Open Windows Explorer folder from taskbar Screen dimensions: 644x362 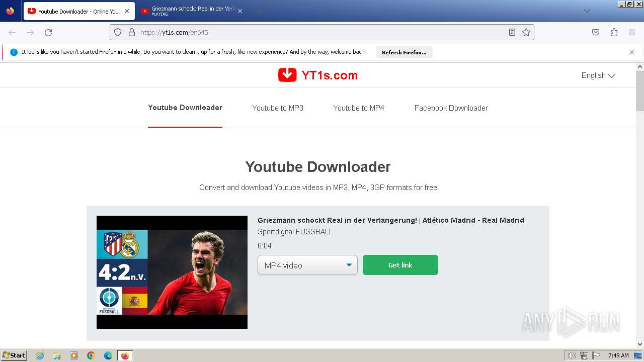pyautogui.click(x=57, y=355)
